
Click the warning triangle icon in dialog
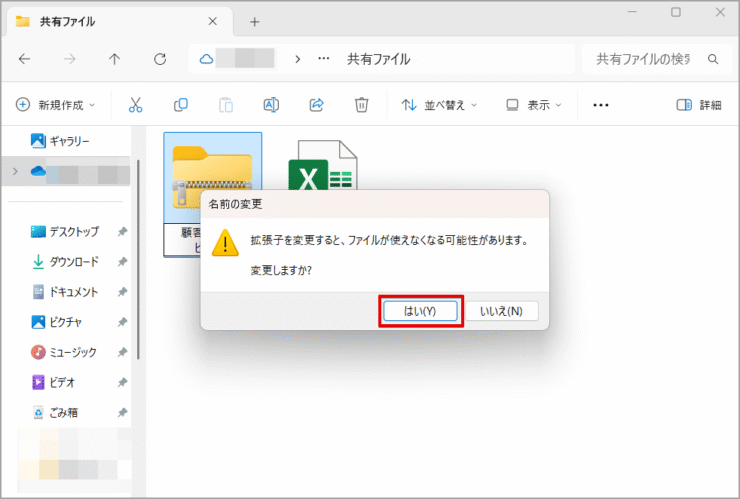pyautogui.click(x=225, y=243)
